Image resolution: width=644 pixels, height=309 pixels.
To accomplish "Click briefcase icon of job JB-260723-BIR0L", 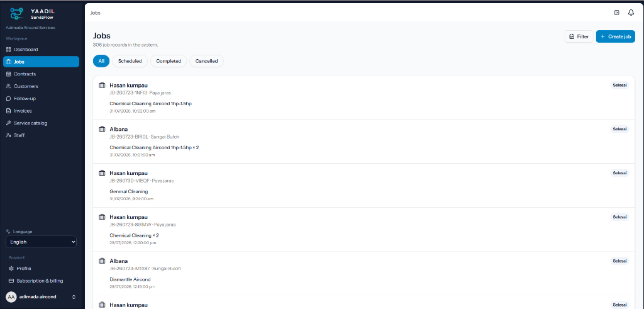I will point(103,129).
